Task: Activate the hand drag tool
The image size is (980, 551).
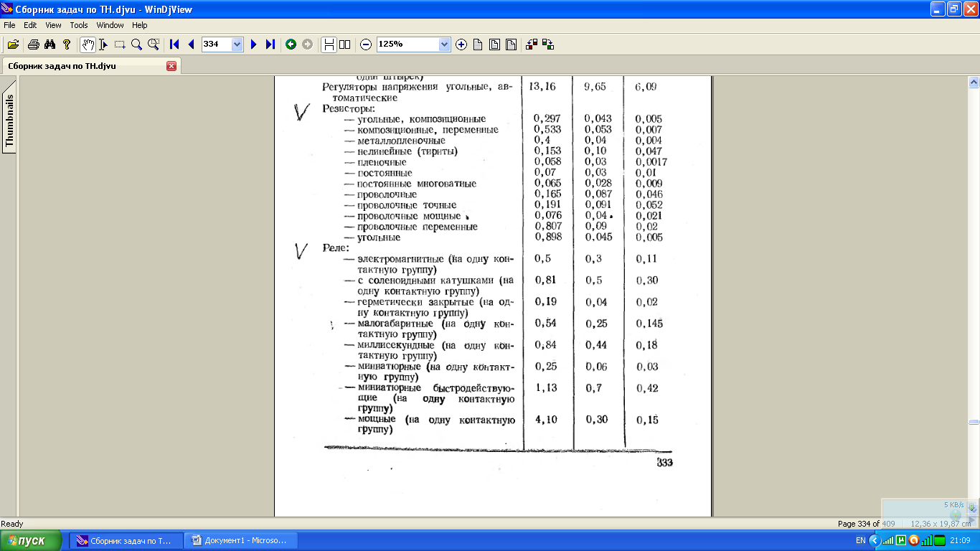Action: [x=87, y=44]
